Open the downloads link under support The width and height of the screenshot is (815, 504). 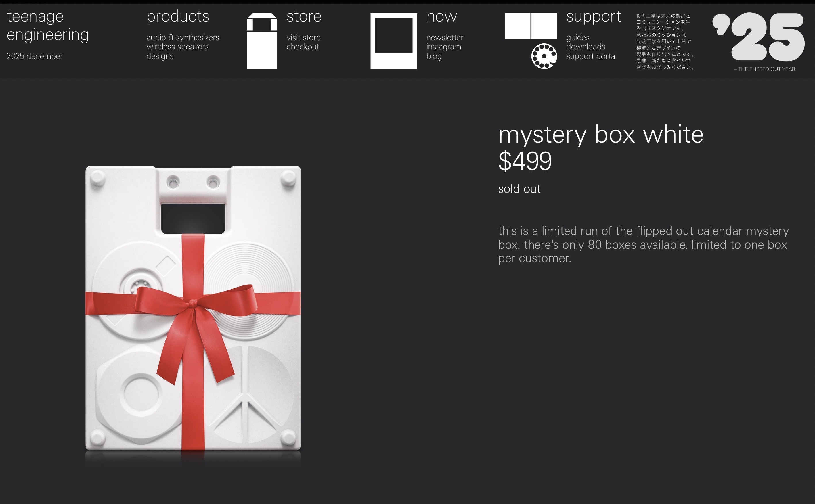pos(586,47)
